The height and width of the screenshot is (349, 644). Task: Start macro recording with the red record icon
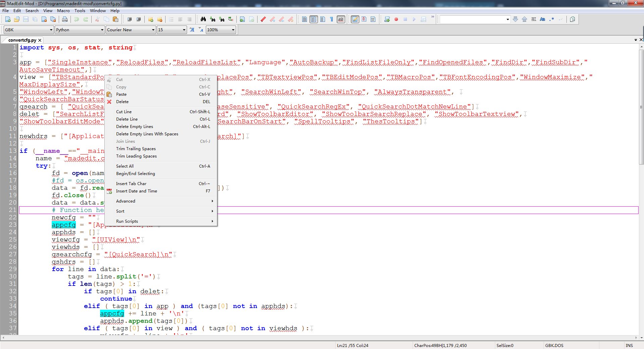coord(396,19)
